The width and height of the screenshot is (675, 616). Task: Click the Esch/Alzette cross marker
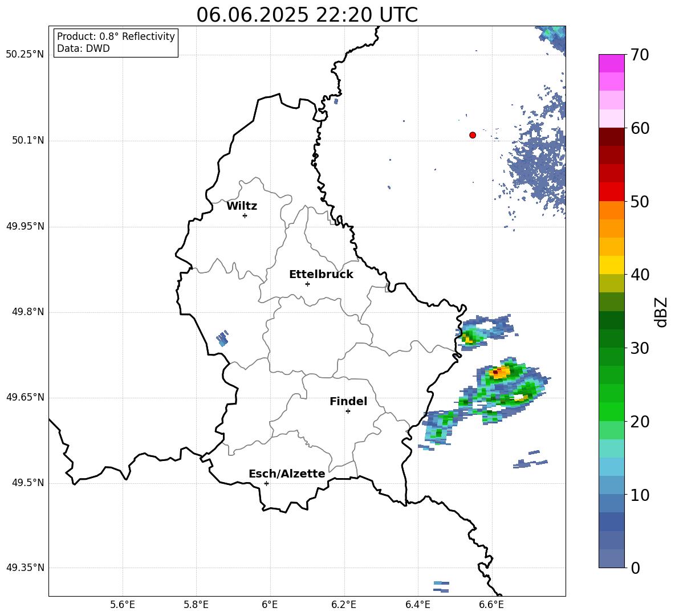(x=266, y=483)
